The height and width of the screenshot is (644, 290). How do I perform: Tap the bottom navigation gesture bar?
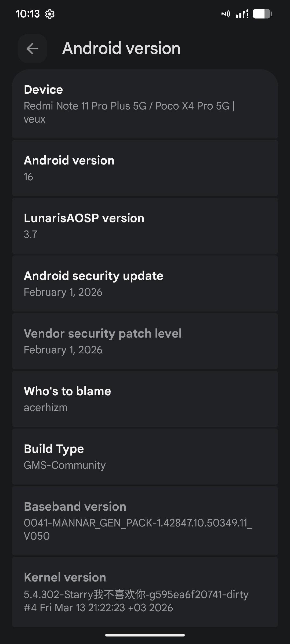click(x=145, y=635)
